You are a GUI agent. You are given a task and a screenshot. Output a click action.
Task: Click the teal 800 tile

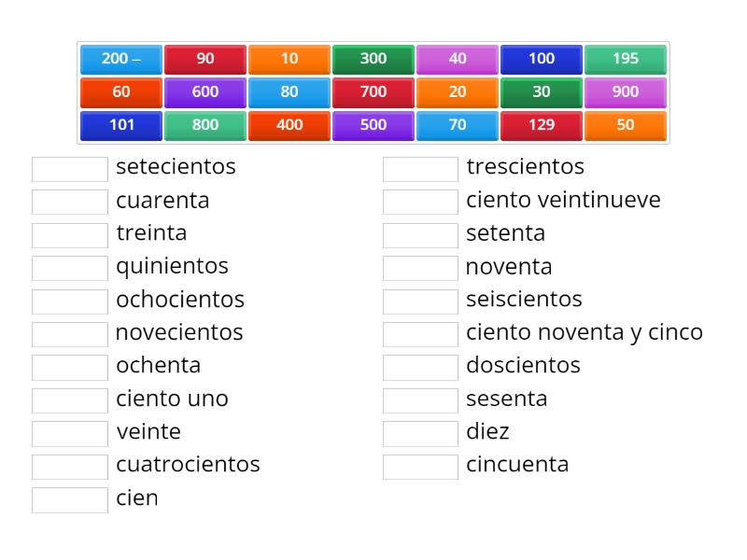point(204,124)
